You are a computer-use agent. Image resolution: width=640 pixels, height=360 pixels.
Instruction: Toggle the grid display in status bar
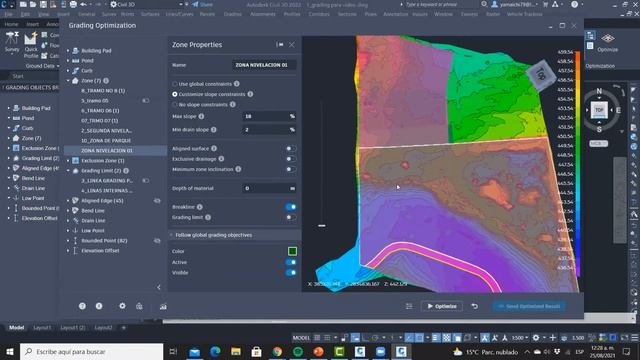point(317,338)
